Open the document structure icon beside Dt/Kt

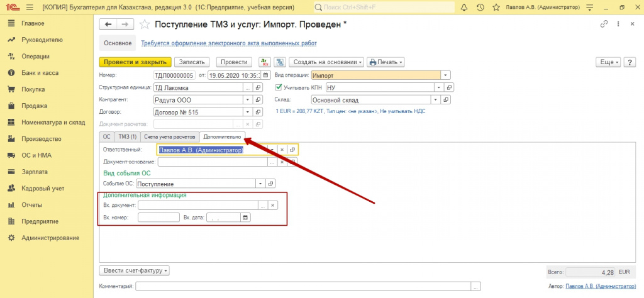[279, 62]
